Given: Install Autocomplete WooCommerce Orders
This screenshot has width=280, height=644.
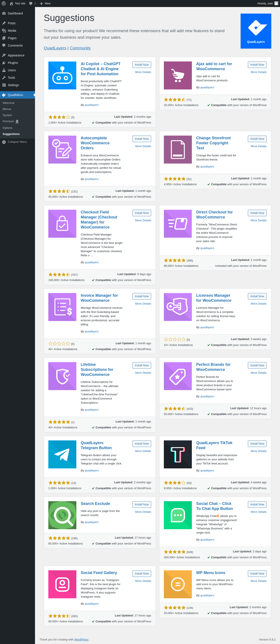Looking at the screenshot, I should [x=142, y=139].
